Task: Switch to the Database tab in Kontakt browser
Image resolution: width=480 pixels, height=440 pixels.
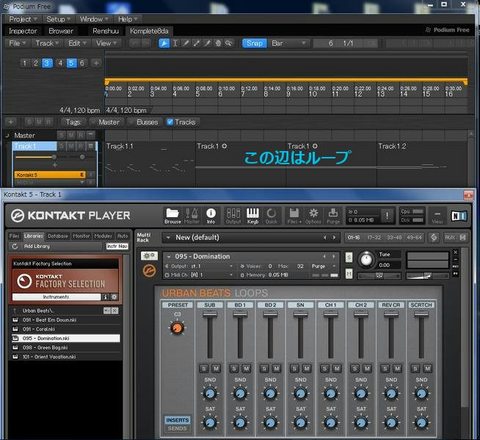Action: point(58,236)
